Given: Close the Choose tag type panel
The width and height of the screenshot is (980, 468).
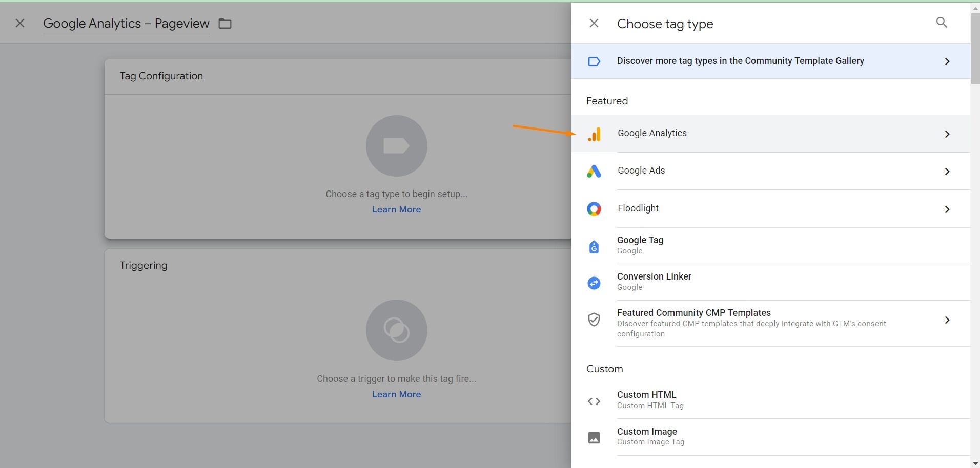Looking at the screenshot, I should click(x=594, y=23).
